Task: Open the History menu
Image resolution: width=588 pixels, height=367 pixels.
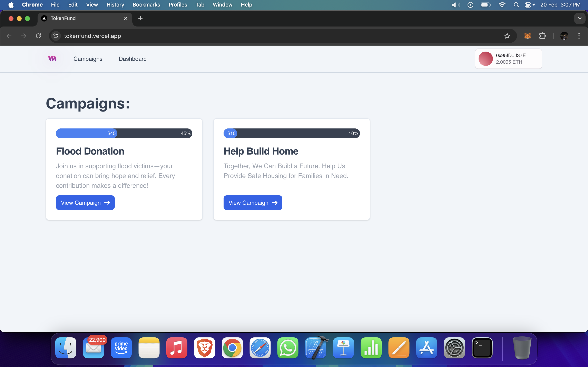Action: (x=115, y=5)
